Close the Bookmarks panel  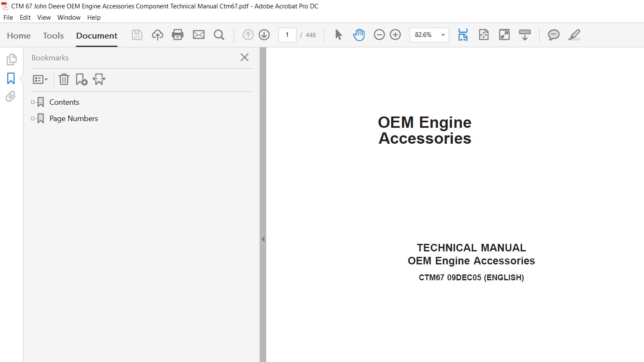(x=244, y=57)
